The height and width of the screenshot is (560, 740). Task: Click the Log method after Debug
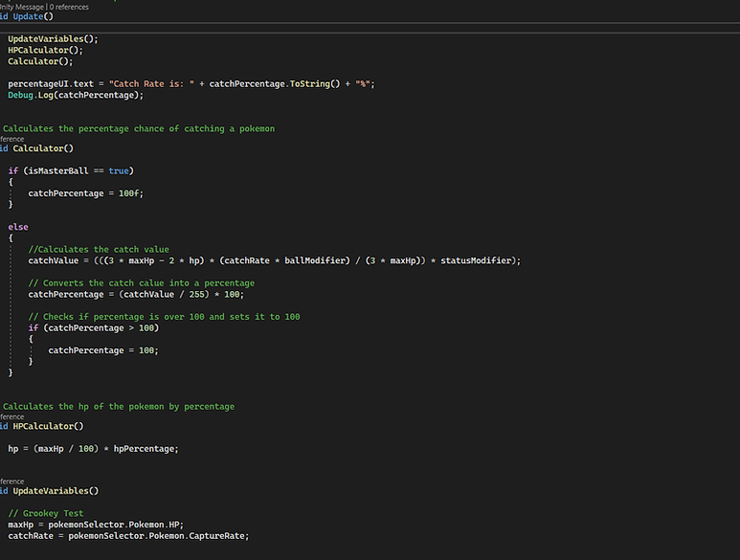click(x=45, y=96)
